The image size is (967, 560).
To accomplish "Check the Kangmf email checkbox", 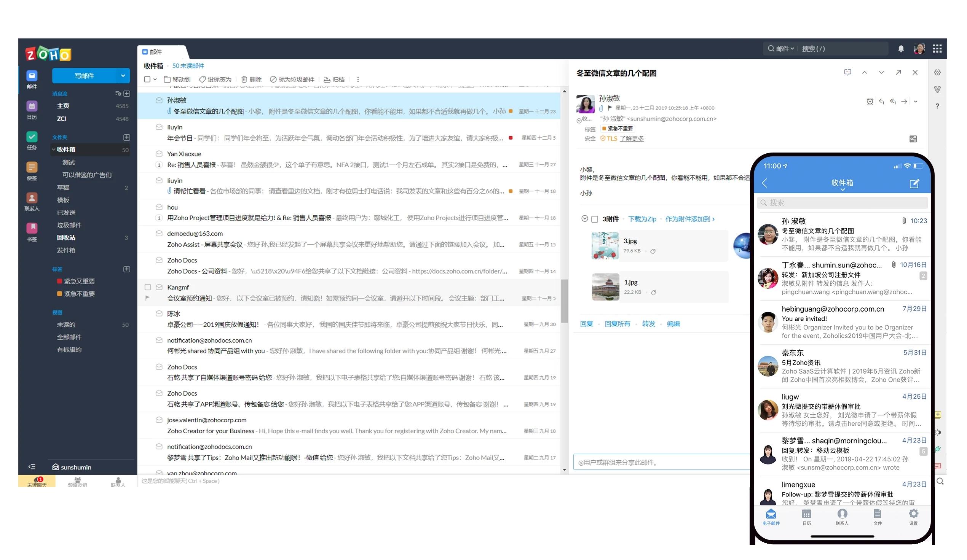I will (x=148, y=287).
